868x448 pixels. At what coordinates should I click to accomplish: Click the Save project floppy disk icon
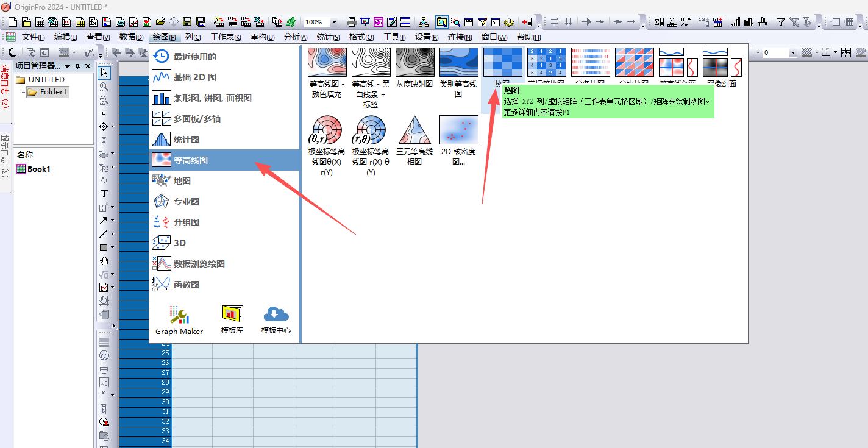pos(187,22)
